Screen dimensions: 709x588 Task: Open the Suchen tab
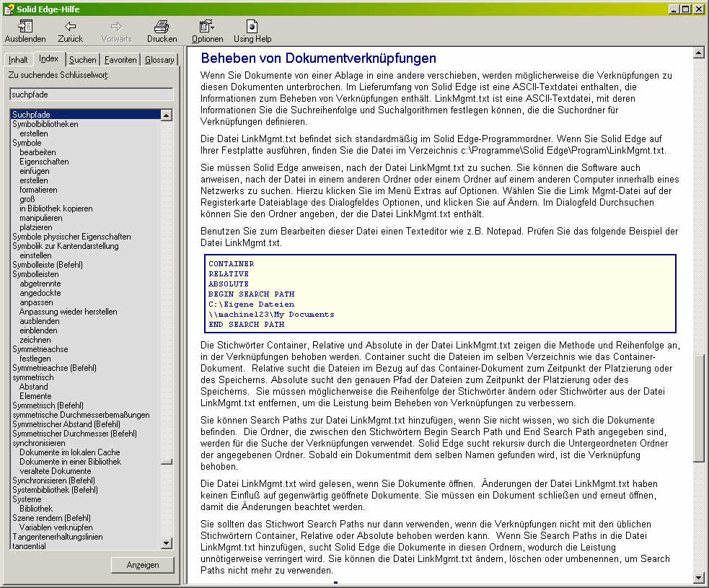[82, 60]
